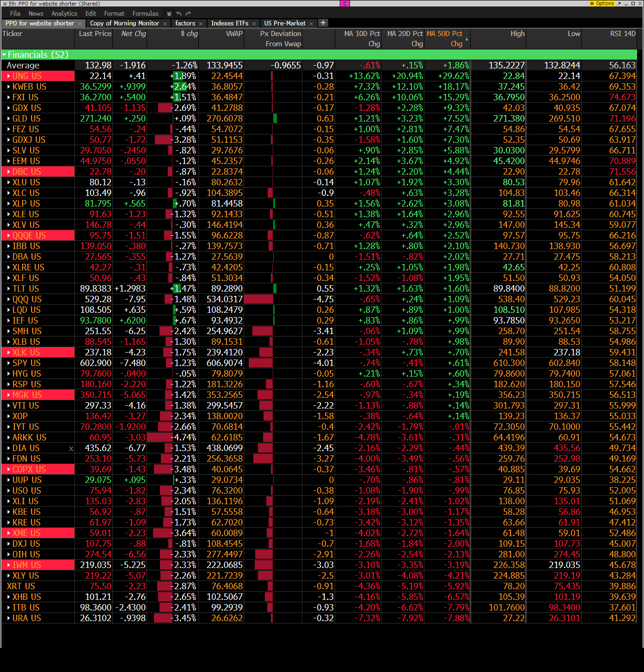Viewport: 644px width, 672px height.
Task: Click the redo arrow icon
Action: pos(188,14)
